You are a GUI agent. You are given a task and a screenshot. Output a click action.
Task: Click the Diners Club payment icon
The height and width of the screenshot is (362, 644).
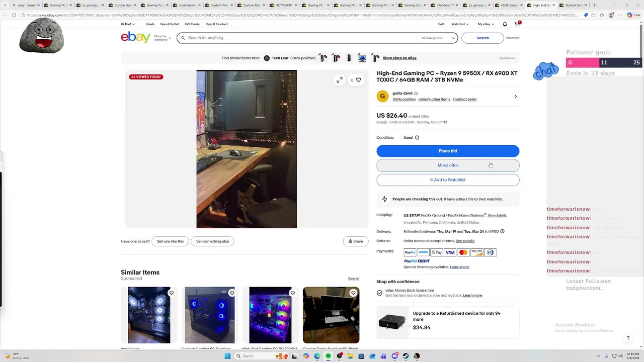coord(490,252)
